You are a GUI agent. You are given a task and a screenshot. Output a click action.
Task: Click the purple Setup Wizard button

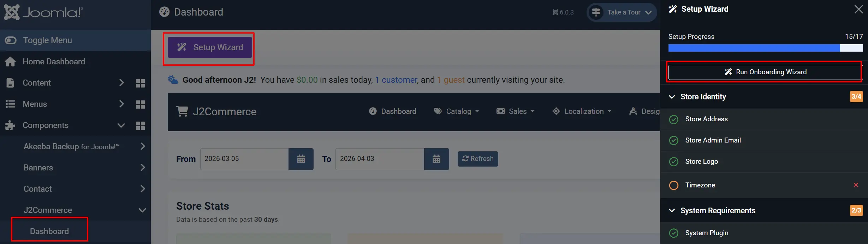210,47
